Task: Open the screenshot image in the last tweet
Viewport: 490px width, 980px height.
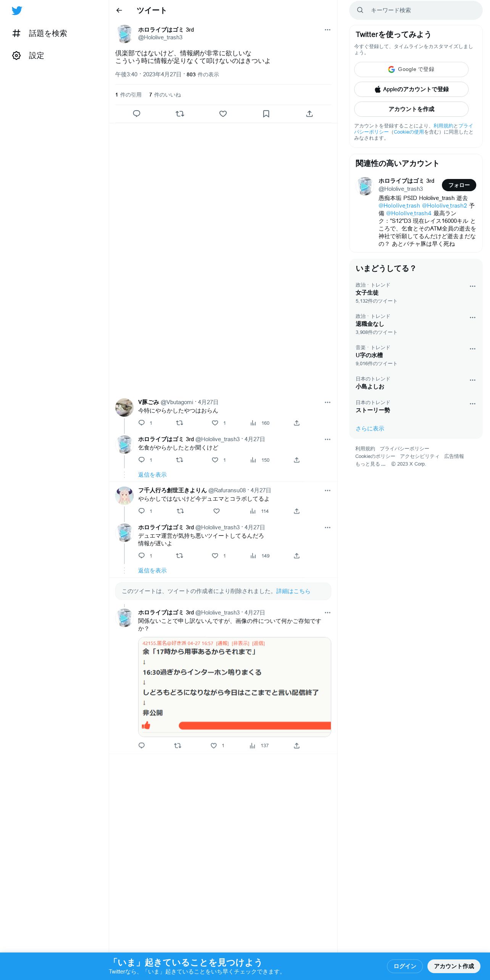Action: [x=234, y=687]
